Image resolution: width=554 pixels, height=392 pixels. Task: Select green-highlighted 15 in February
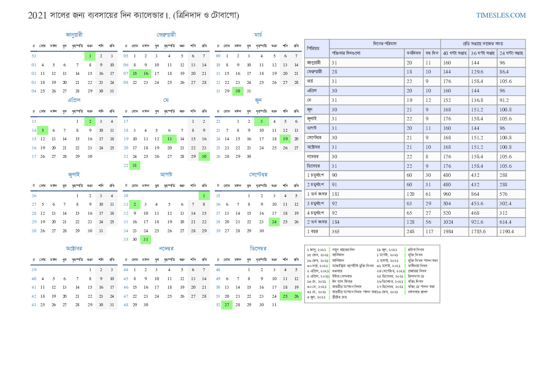(x=134, y=73)
